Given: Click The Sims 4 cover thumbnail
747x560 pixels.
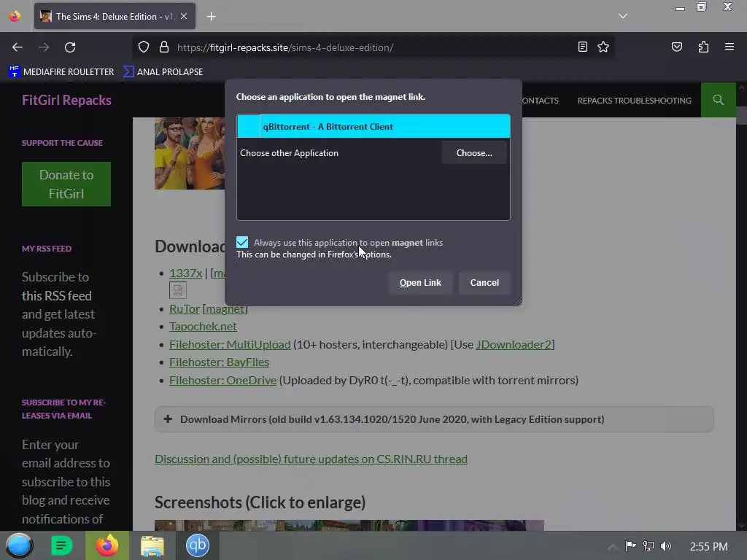Looking at the screenshot, I should point(190,153).
